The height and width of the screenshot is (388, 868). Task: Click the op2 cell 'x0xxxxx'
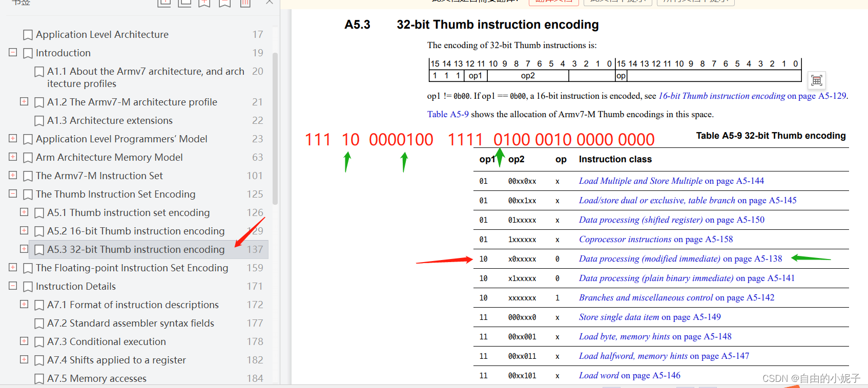point(522,259)
